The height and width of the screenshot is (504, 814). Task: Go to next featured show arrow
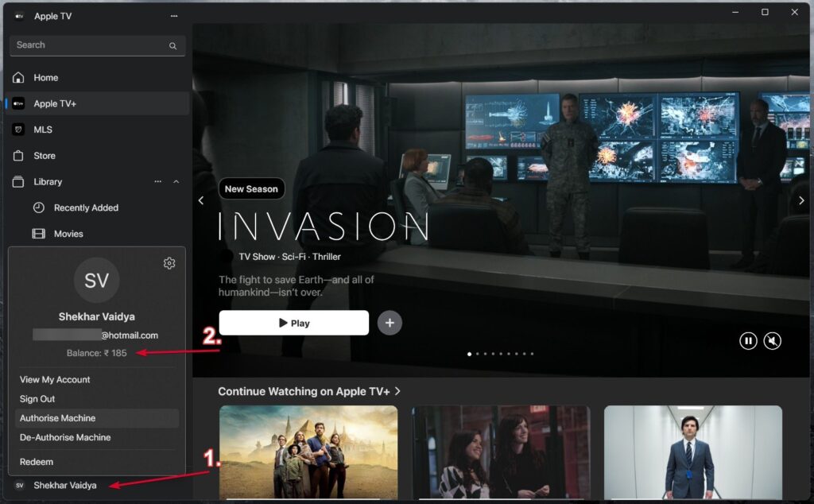point(801,200)
